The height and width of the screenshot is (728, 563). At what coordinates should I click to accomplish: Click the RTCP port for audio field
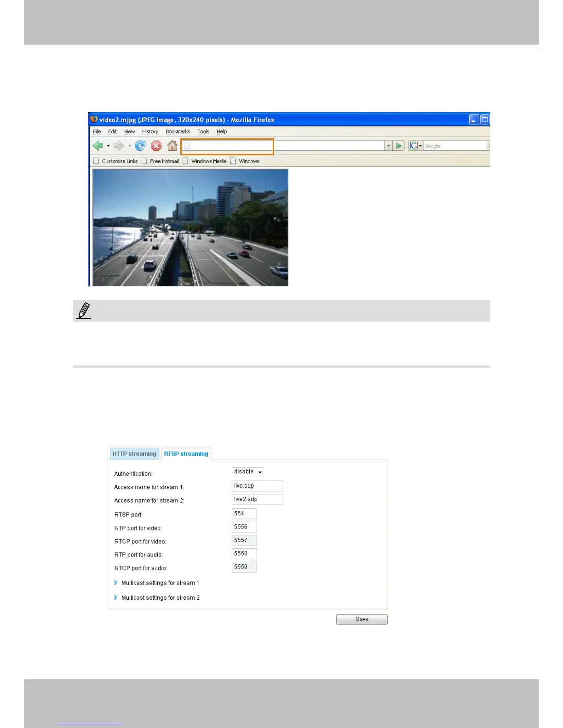pyautogui.click(x=244, y=567)
